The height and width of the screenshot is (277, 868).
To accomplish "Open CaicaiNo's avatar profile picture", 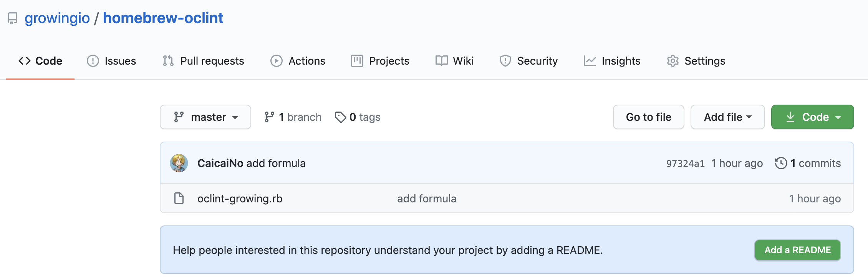I will tap(179, 163).
